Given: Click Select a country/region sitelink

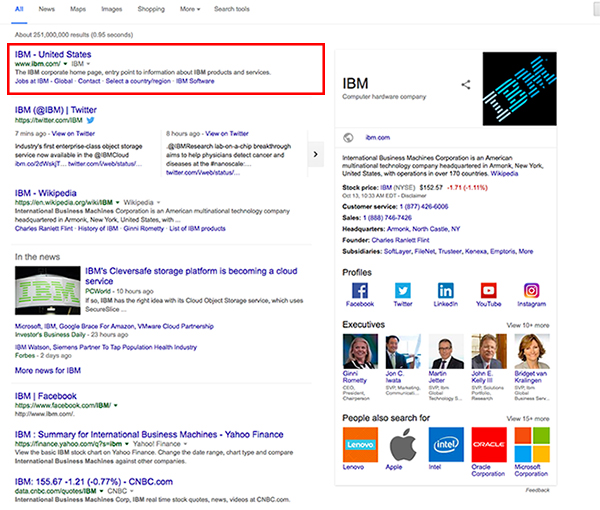Looking at the screenshot, I should [x=138, y=81].
